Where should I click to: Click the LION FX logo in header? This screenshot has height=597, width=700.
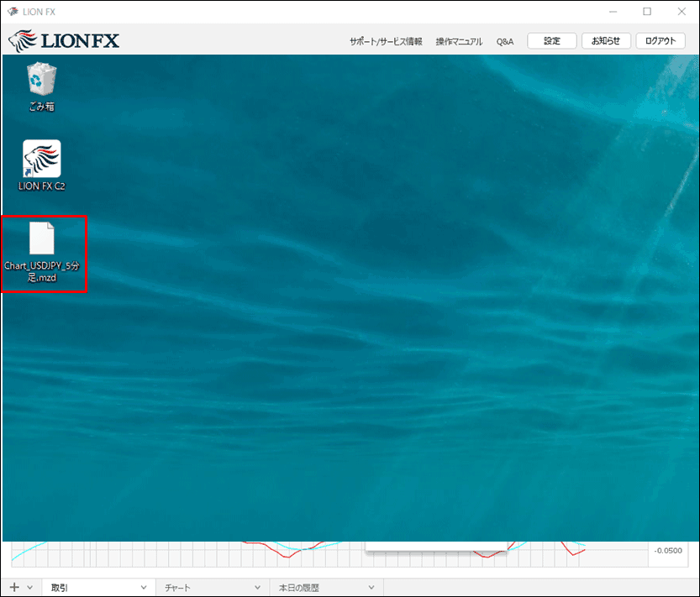coord(64,40)
